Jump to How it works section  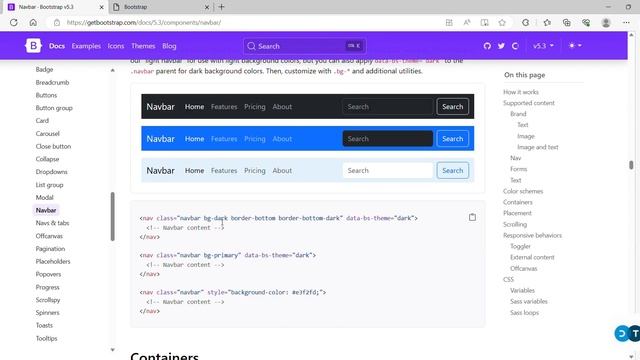(521, 92)
